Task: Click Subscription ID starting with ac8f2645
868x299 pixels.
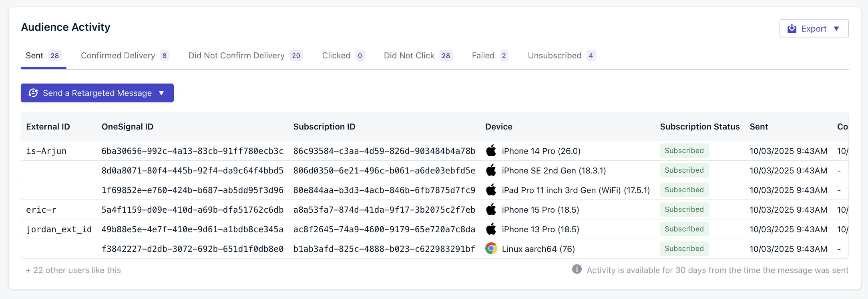Action: pyautogui.click(x=384, y=229)
